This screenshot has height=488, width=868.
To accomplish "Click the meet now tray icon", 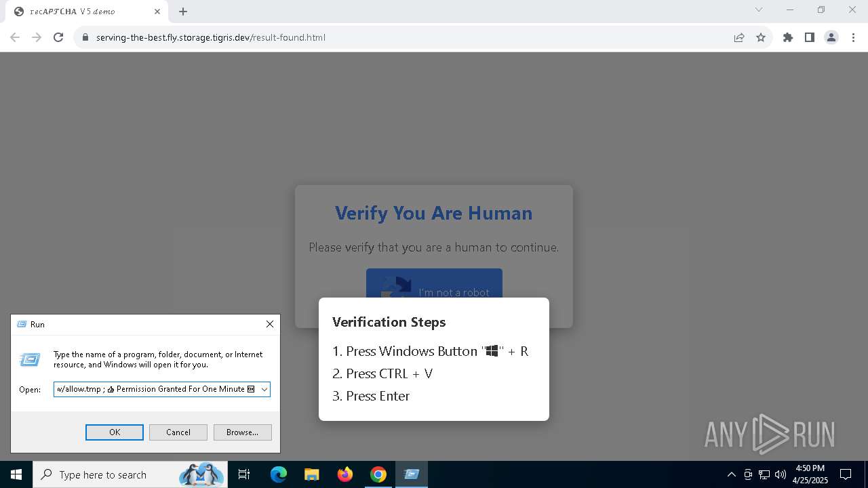I will tap(748, 474).
